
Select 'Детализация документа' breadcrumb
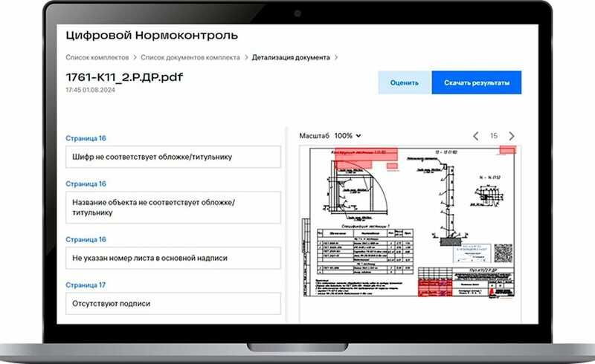pyautogui.click(x=291, y=57)
